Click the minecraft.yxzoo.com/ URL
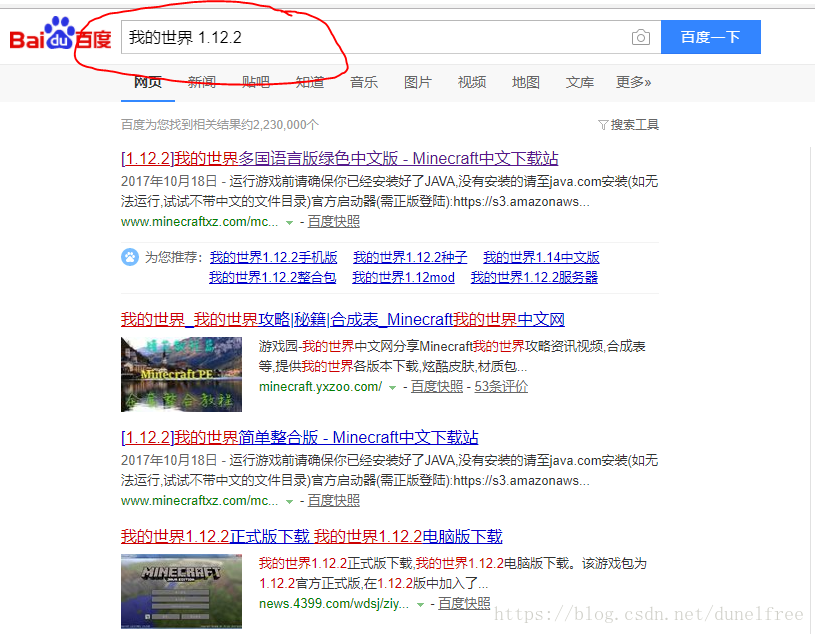The height and width of the screenshot is (634, 815). pos(320,387)
